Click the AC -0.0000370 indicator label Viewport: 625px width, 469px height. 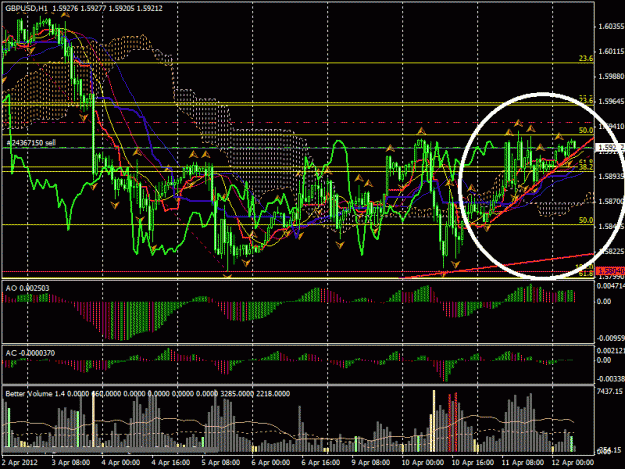point(30,353)
